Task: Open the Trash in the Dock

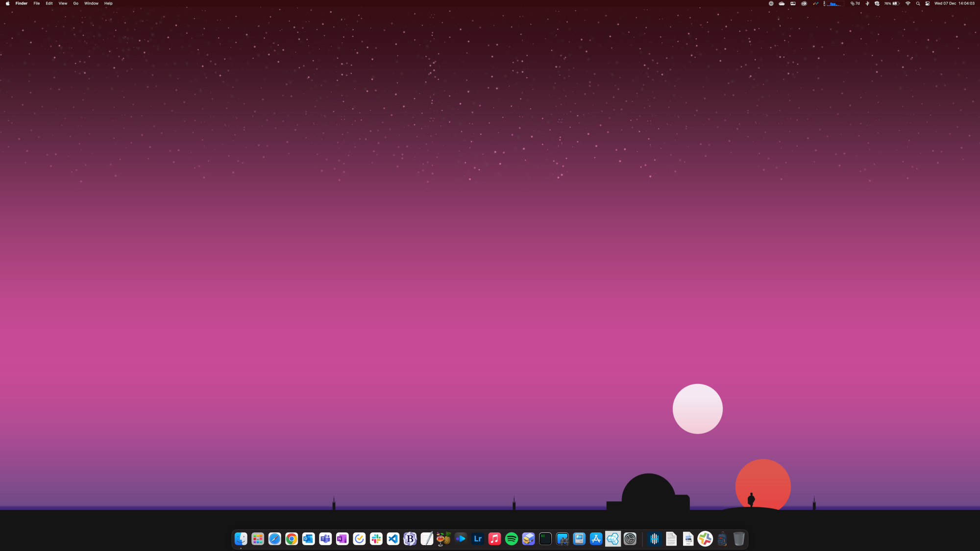Action: [739, 539]
